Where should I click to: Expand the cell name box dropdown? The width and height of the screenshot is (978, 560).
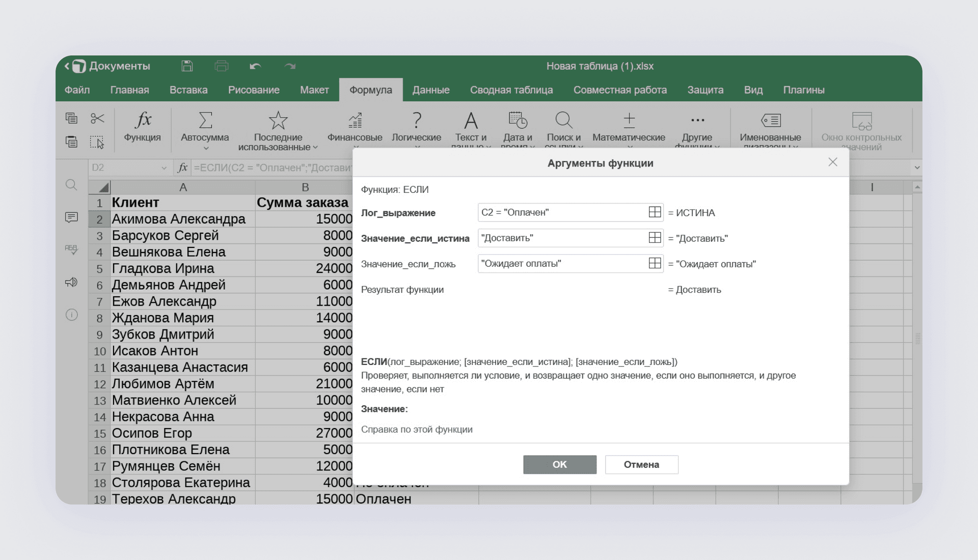(x=164, y=167)
